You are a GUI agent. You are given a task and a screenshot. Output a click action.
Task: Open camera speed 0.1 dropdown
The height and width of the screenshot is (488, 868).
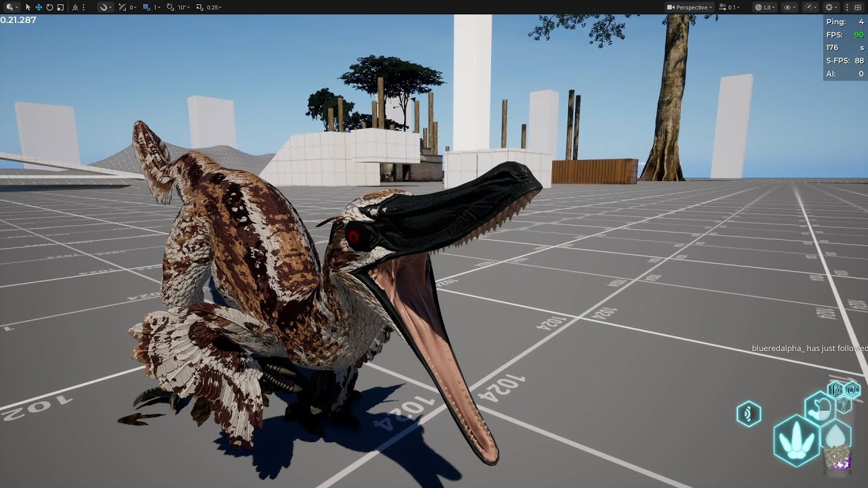pyautogui.click(x=730, y=7)
